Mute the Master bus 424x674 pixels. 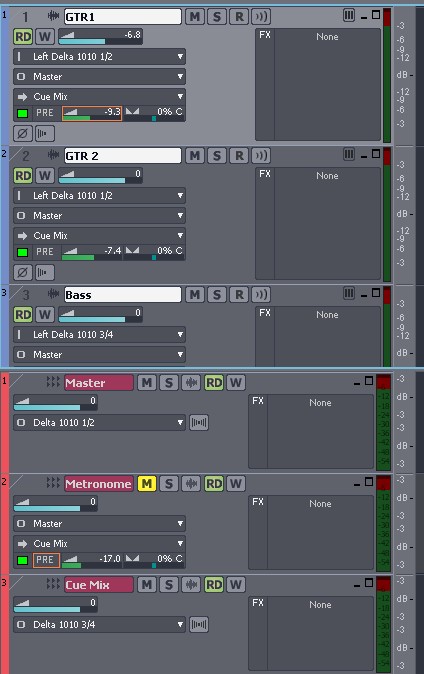[147, 383]
